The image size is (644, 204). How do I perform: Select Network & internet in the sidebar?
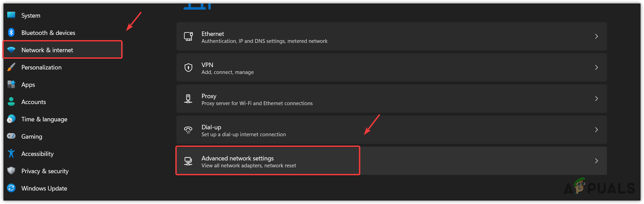coord(47,50)
